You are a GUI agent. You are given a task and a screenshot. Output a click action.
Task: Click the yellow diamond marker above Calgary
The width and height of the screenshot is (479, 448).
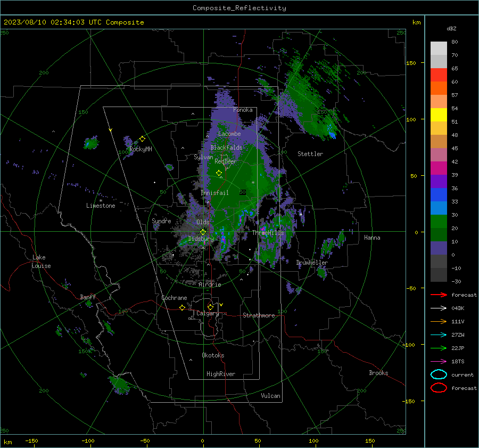tap(210, 307)
